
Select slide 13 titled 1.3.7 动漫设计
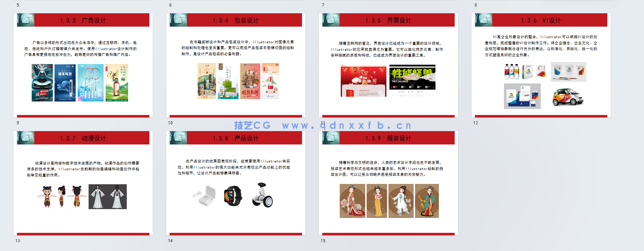[83, 183]
